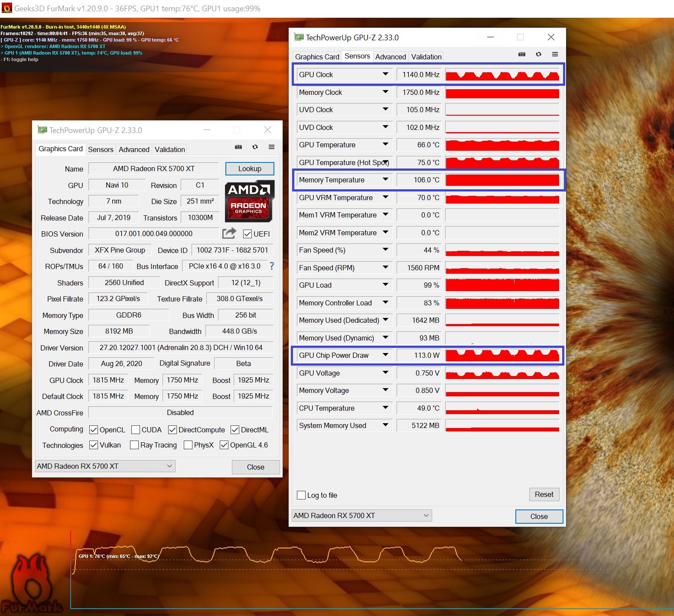Click screenshot camera icon in Sensors window
Viewport: 674px width, 616px height.
click(x=522, y=55)
